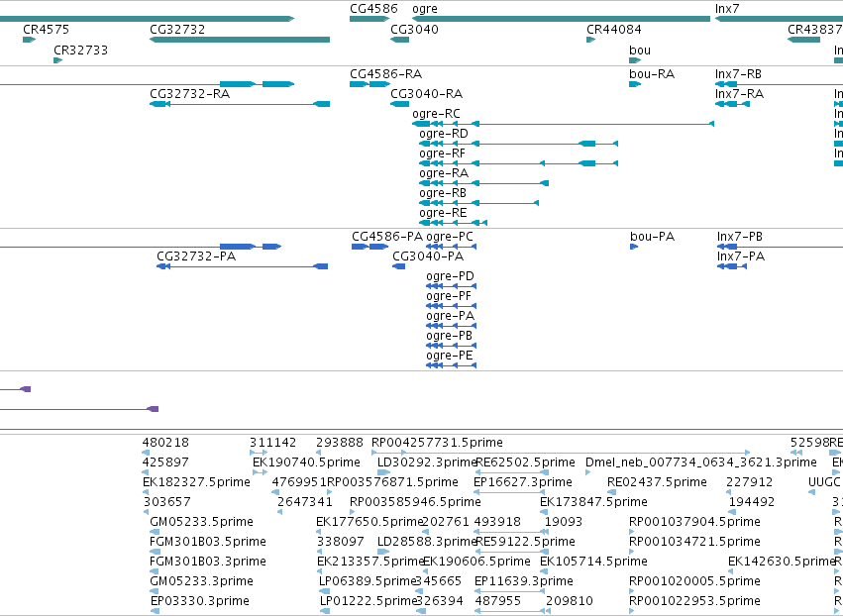Select the CR4575 gene label
Screen dimensions: 843x616
[46, 30]
